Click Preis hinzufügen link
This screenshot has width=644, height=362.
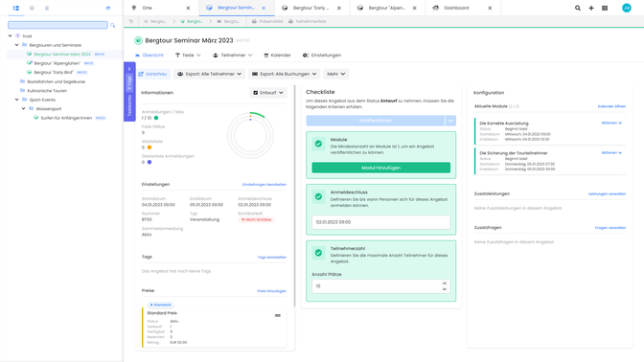pyautogui.click(x=272, y=291)
